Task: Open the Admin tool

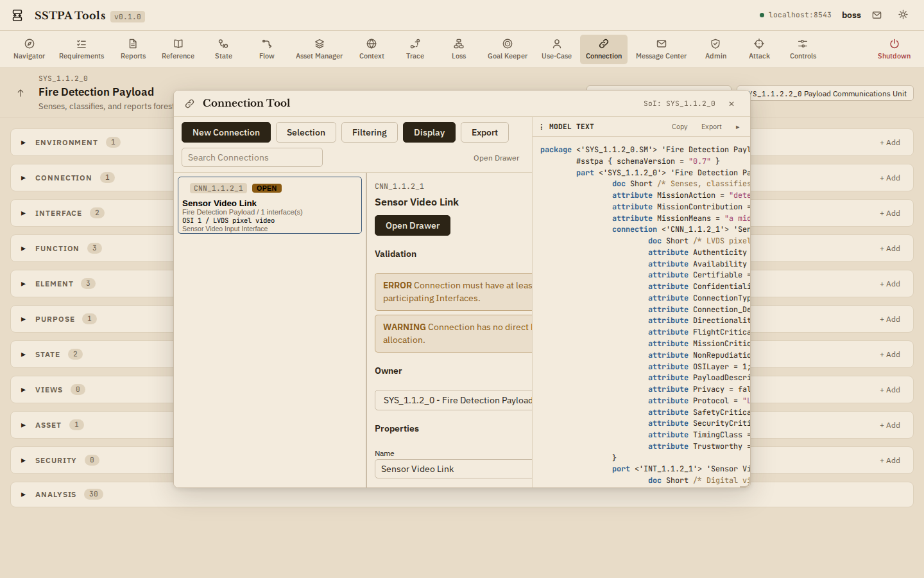Action: 715,49
